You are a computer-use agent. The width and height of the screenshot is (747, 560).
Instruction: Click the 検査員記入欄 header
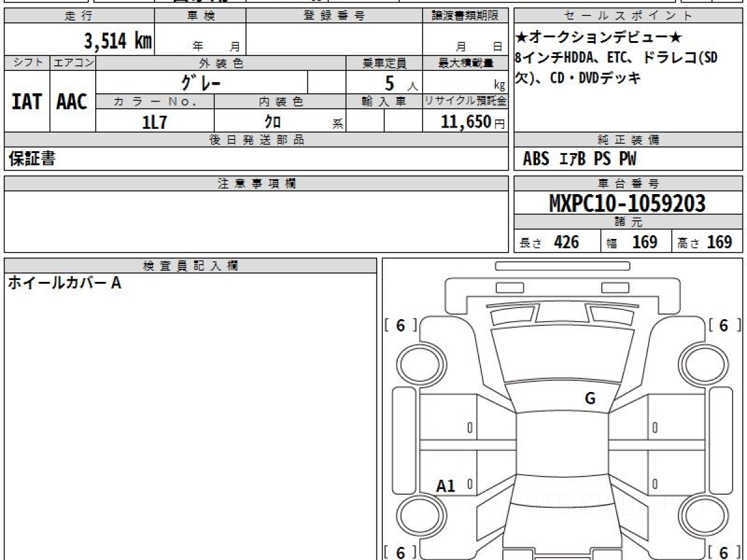[x=190, y=266]
